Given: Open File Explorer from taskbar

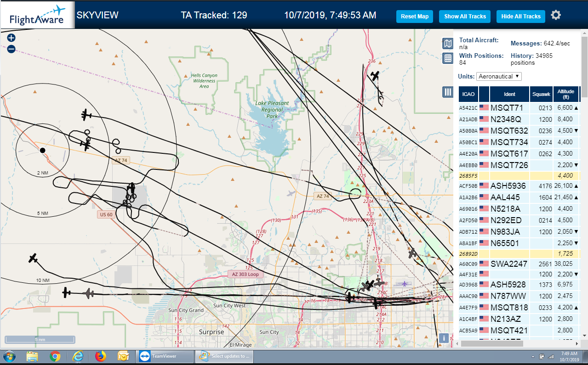Looking at the screenshot, I should pyautogui.click(x=32, y=356).
